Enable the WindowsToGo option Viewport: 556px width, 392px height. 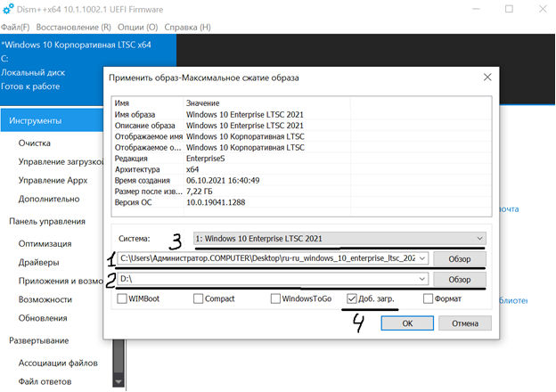pos(277,299)
